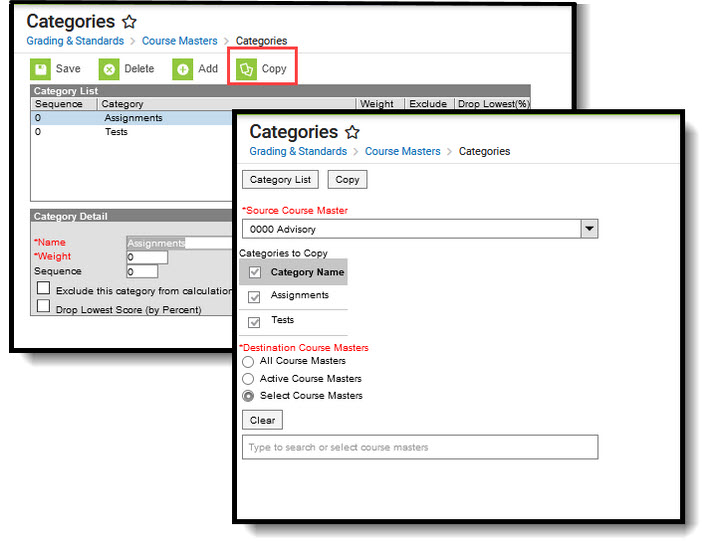Click the Category column header
The height and width of the screenshot is (541, 702).
pyautogui.click(x=227, y=104)
